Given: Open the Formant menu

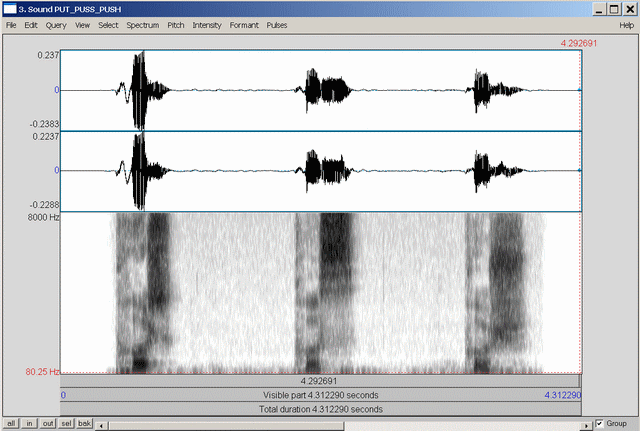Looking at the screenshot, I should [244, 24].
